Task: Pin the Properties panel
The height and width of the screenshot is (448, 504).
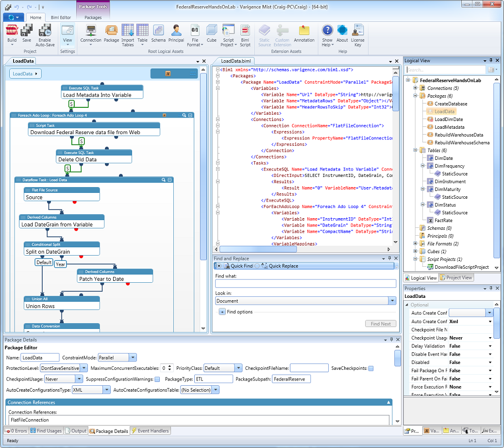Action: [491, 288]
